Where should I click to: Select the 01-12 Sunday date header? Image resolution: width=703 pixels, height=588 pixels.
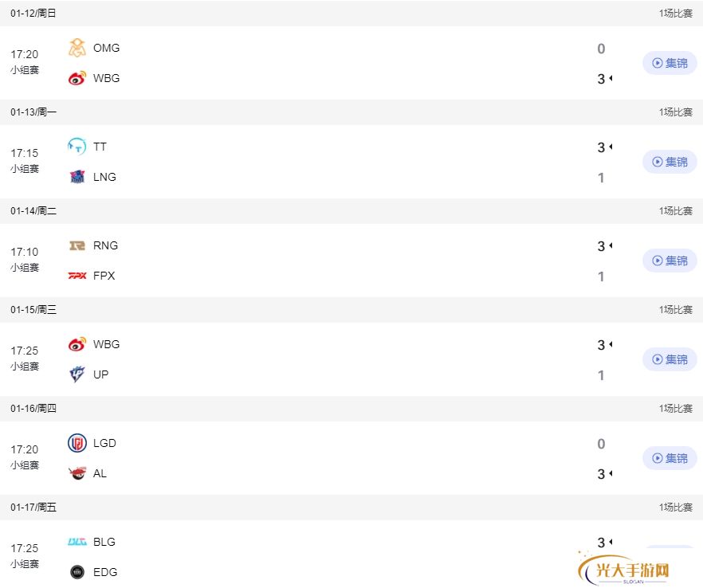click(x=33, y=13)
